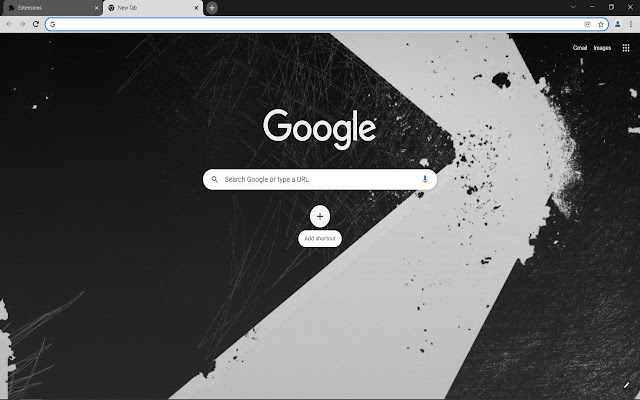
Task: Open the tab search chevron
Action: click(573, 7)
